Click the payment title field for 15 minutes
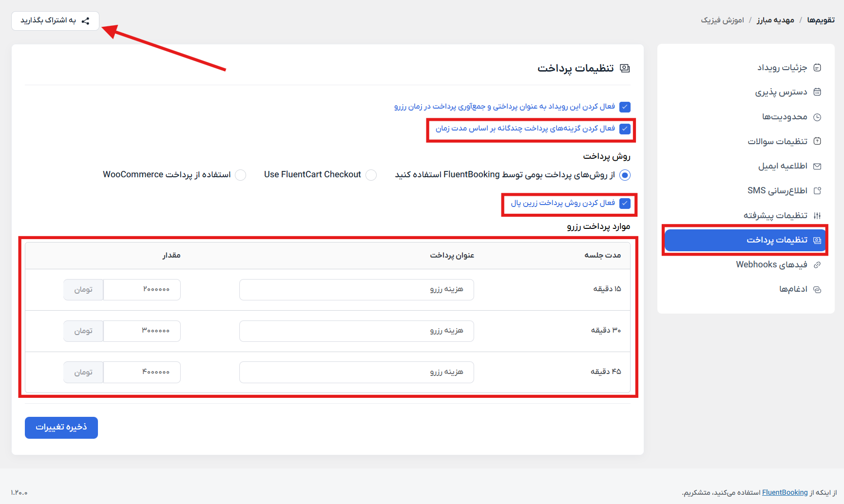The height and width of the screenshot is (504, 844). point(356,290)
